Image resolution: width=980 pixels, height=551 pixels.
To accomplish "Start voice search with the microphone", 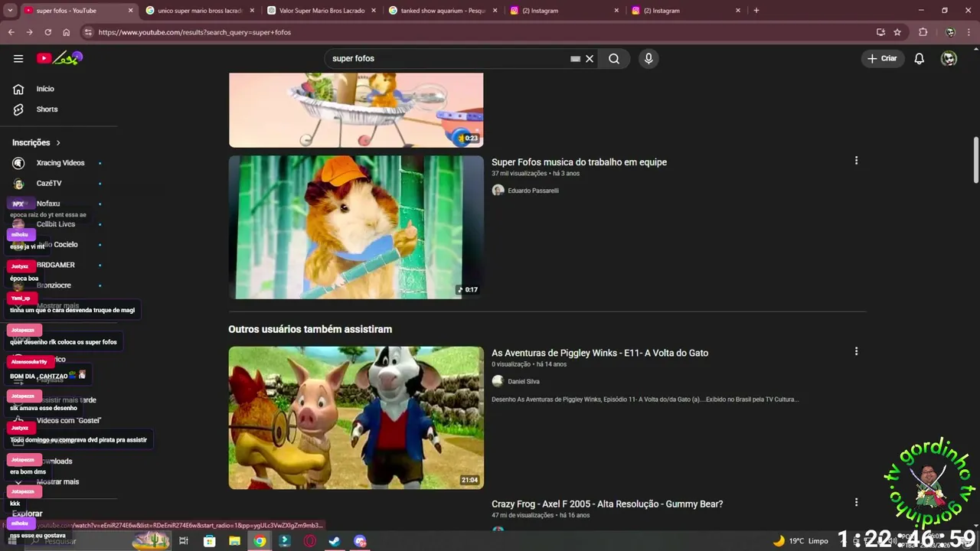I will [x=648, y=58].
